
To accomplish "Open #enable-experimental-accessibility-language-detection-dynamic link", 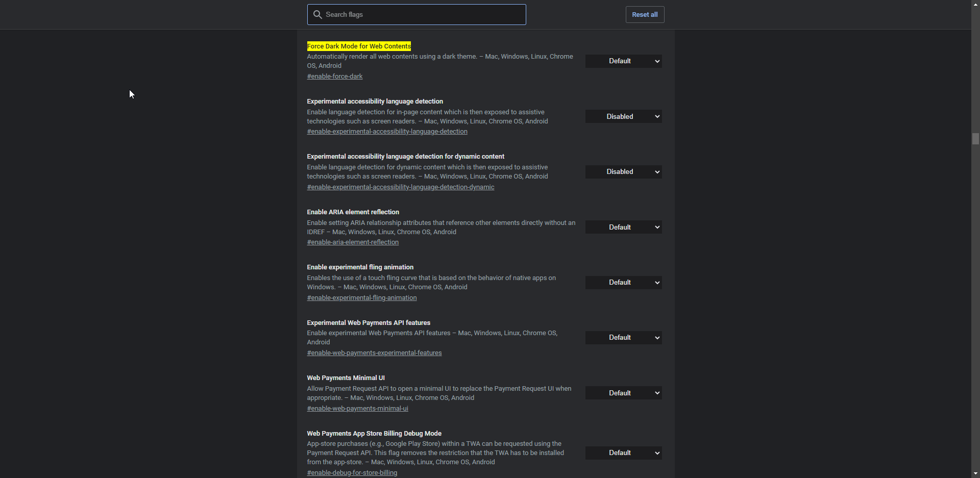I will click(x=401, y=187).
